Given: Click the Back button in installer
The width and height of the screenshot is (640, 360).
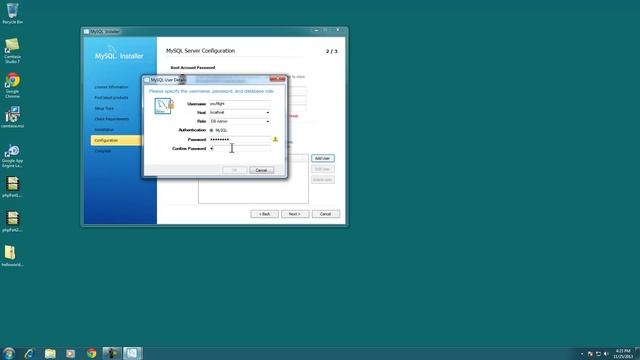Looking at the screenshot, I should [264, 214].
